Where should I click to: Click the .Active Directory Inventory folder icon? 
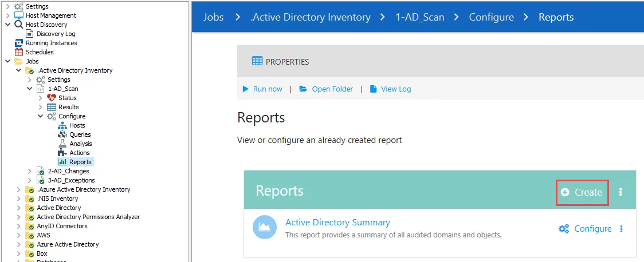tap(30, 70)
